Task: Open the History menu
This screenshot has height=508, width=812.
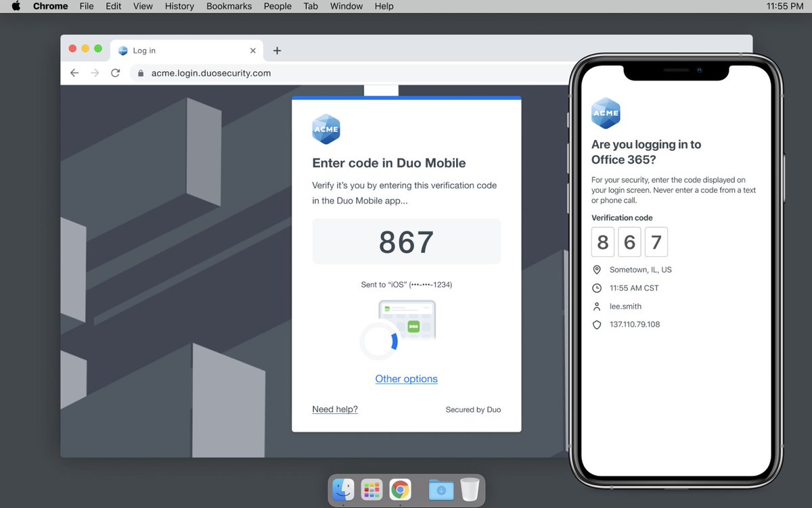Action: point(179,6)
